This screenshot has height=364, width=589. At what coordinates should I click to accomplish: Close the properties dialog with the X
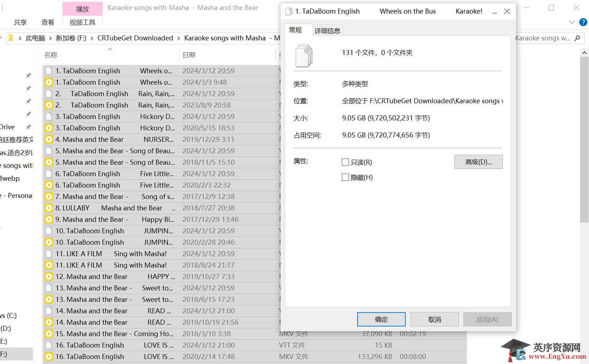pos(507,11)
